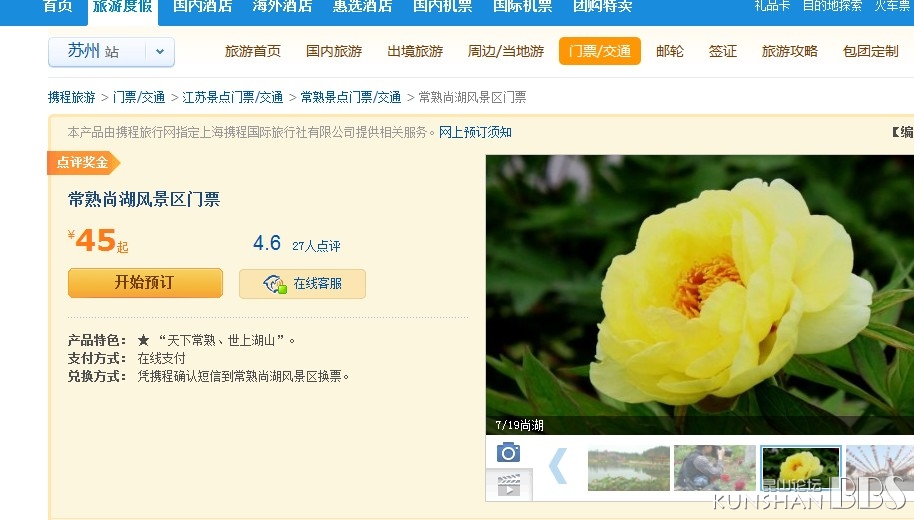Screen dimensions: 914x520
Task: Select the highlighted 门票/交通 menu item
Action: (600, 51)
